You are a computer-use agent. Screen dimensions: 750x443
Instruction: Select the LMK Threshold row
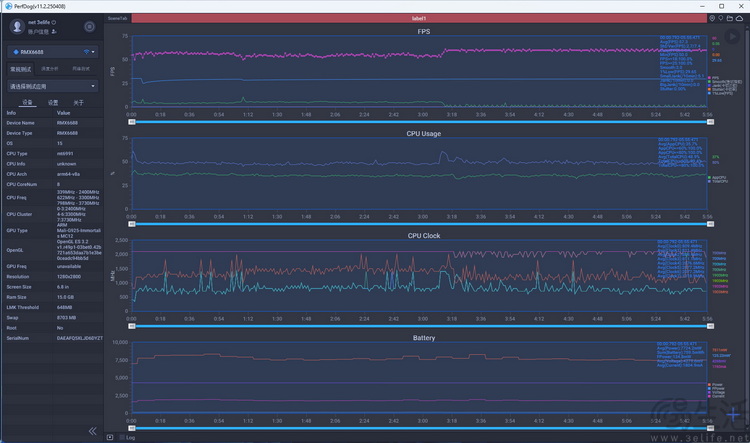pos(54,307)
